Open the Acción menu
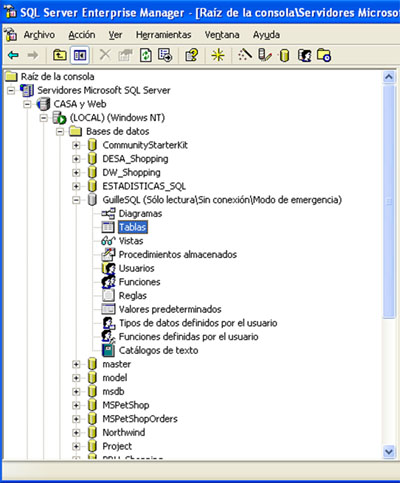This screenshot has width=400, height=483. tap(82, 35)
